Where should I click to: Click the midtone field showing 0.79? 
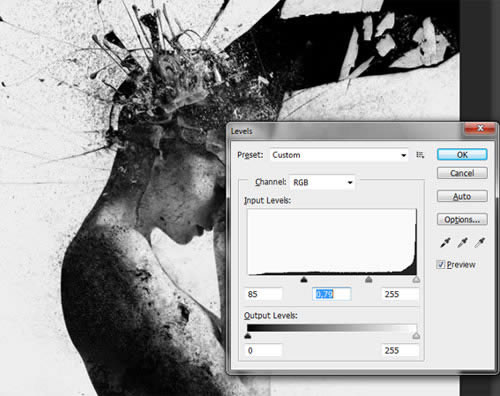tap(332, 294)
